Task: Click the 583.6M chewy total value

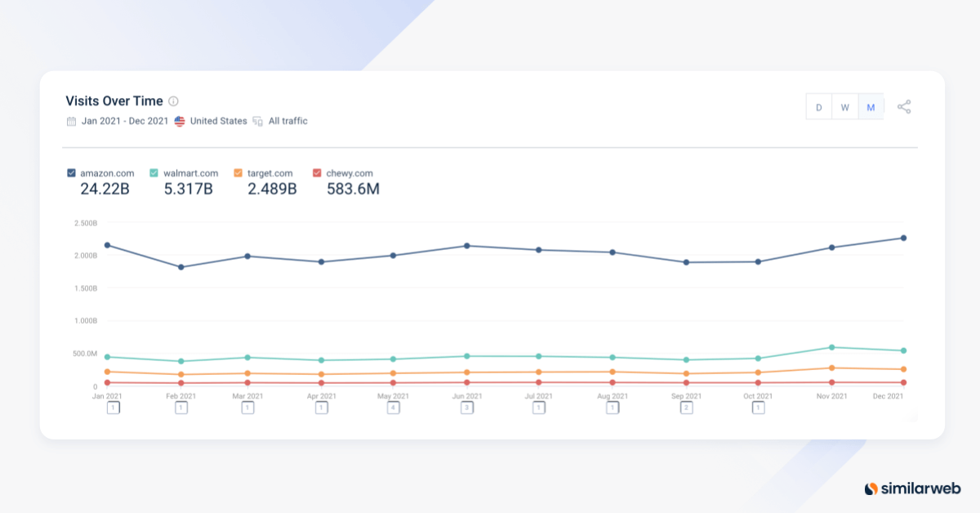Action: tap(353, 190)
